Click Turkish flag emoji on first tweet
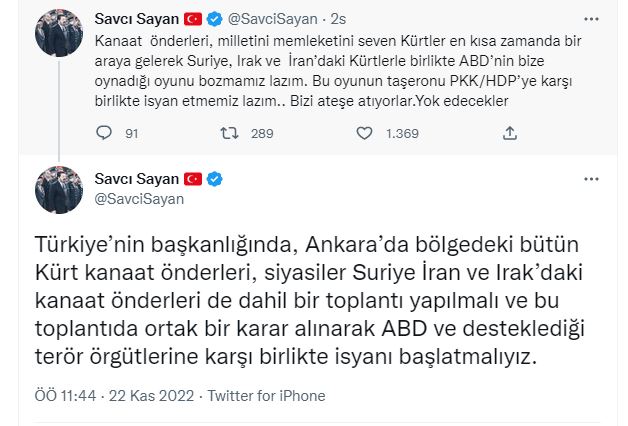 pos(193,19)
